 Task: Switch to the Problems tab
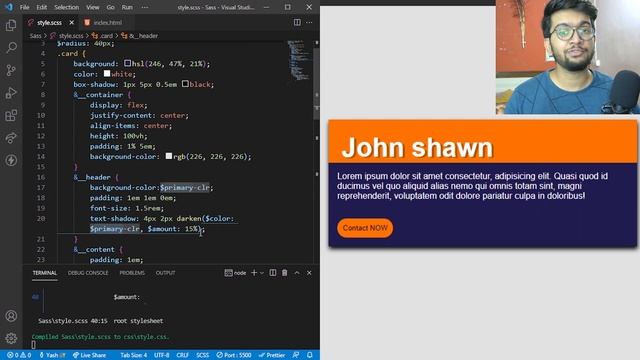coord(132,273)
